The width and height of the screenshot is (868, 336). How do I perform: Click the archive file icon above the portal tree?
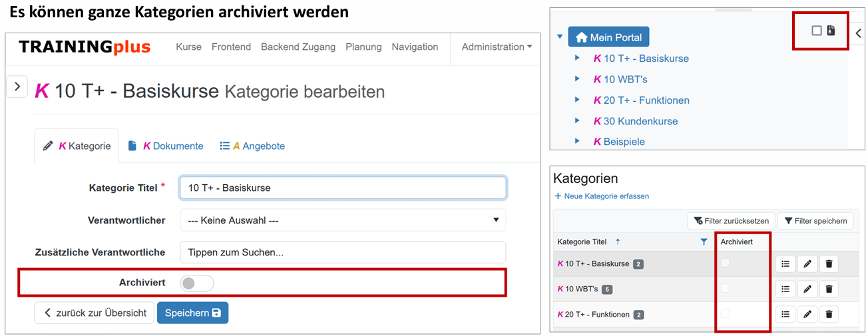(x=831, y=31)
